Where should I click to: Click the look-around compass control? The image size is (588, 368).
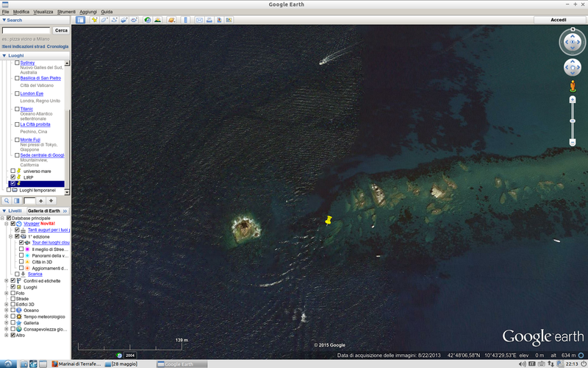[573, 42]
